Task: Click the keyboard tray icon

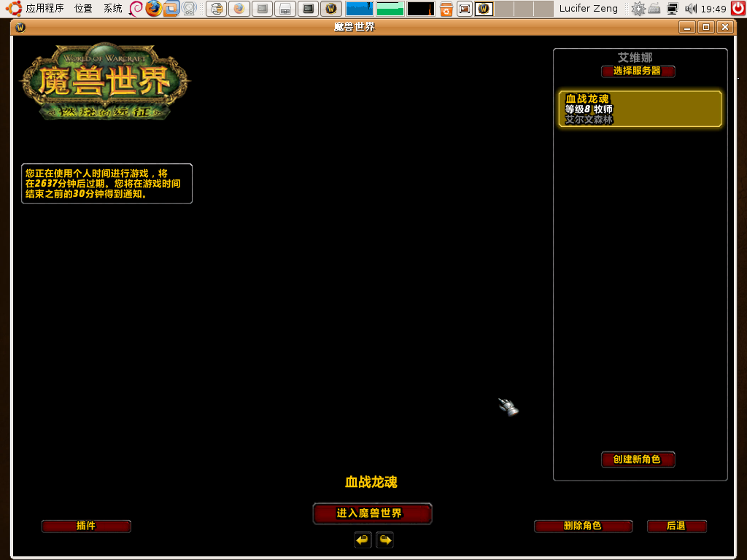Action: pyautogui.click(x=654, y=9)
